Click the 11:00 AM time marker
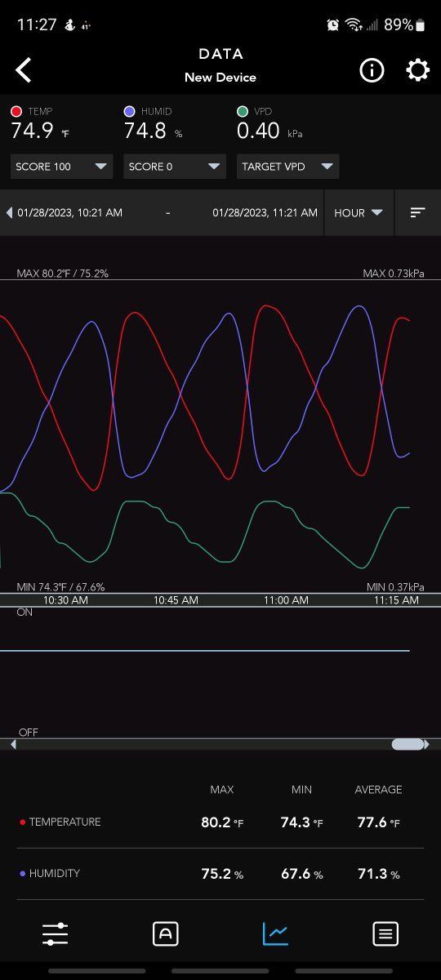Screen dimensions: 441x980 coord(286,599)
